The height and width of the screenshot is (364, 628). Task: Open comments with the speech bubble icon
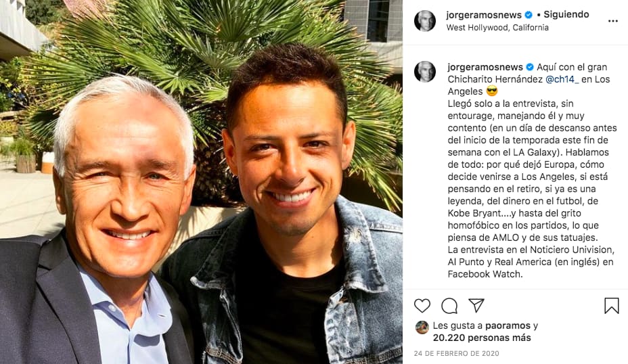click(449, 306)
